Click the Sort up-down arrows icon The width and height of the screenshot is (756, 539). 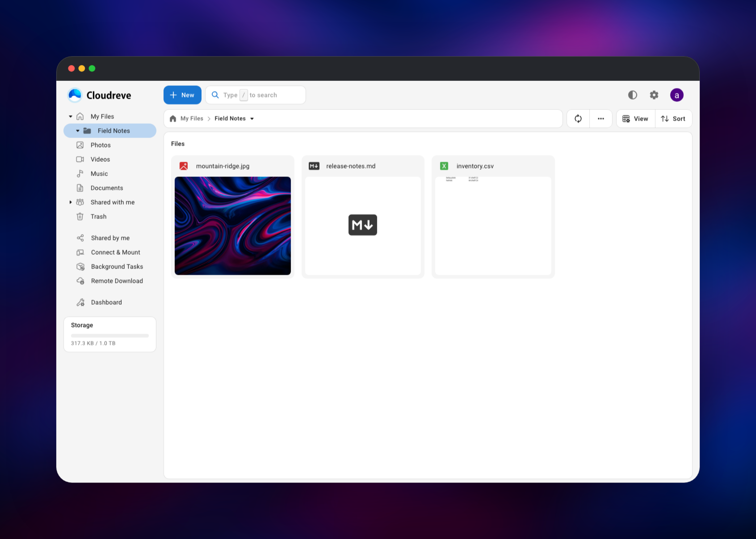[x=665, y=119]
